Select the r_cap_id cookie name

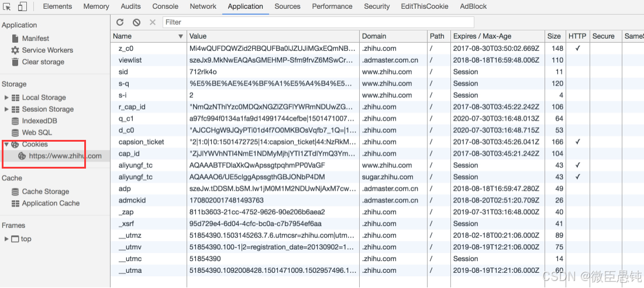[132, 107]
